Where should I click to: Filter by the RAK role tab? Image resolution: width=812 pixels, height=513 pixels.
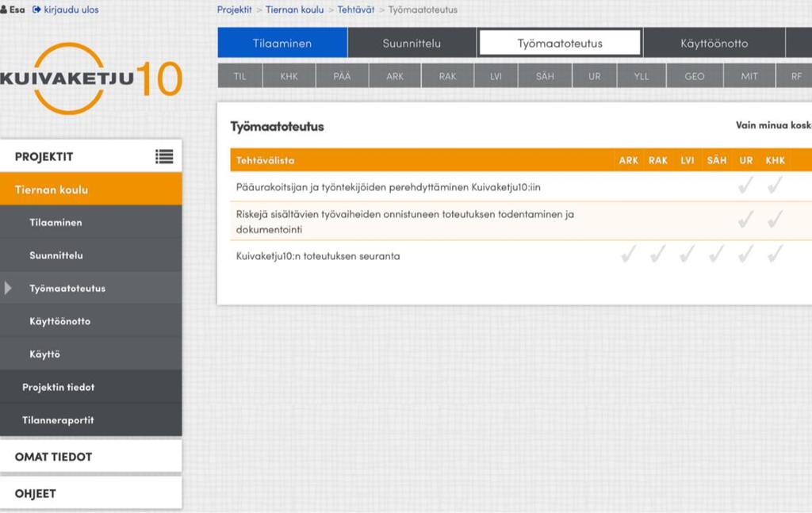(447, 76)
